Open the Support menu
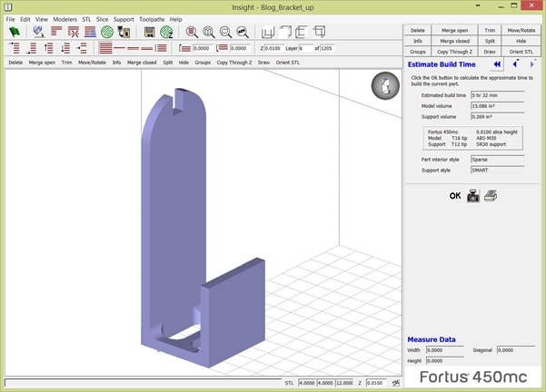 [124, 19]
